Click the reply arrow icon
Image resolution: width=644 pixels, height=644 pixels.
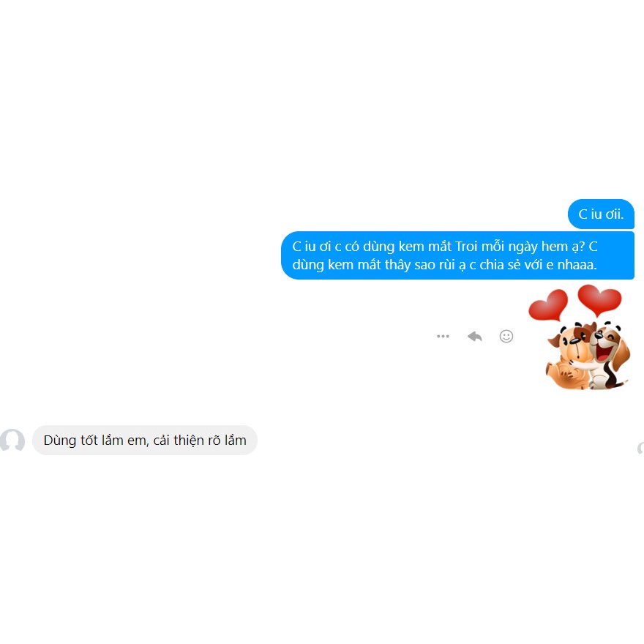coord(474,337)
